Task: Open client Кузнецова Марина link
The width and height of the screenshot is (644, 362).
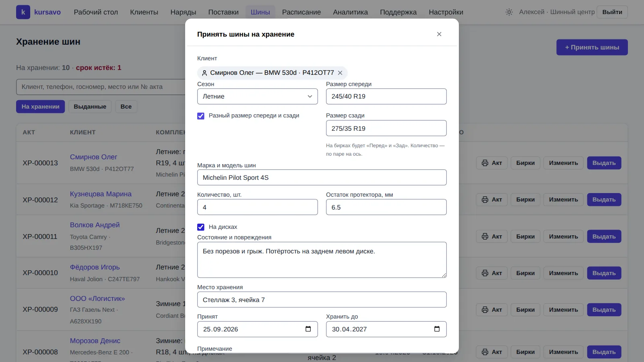Action: [101, 194]
